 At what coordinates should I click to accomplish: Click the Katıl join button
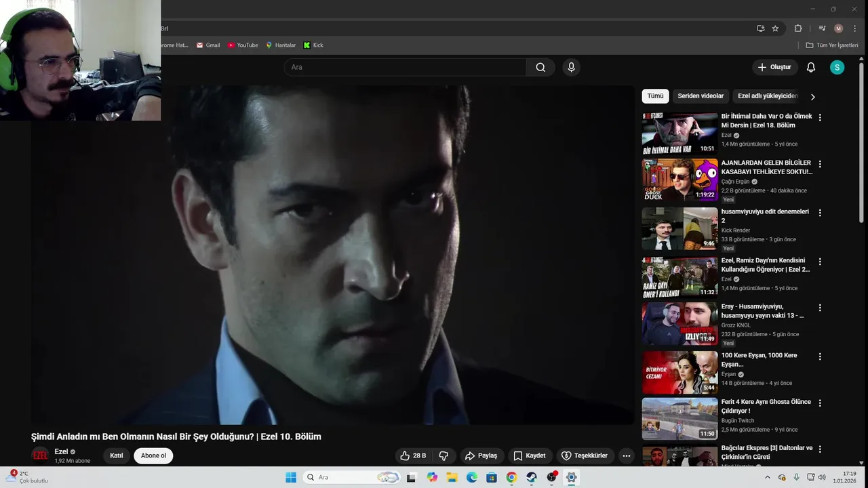point(117,455)
